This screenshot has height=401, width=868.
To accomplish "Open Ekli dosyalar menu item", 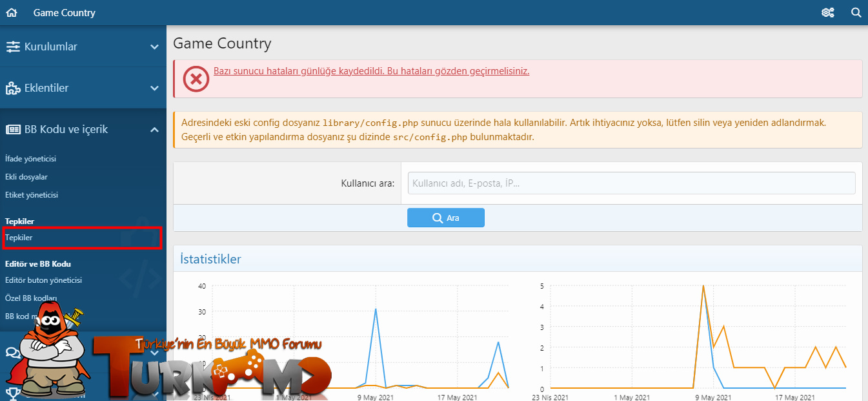I will [26, 177].
